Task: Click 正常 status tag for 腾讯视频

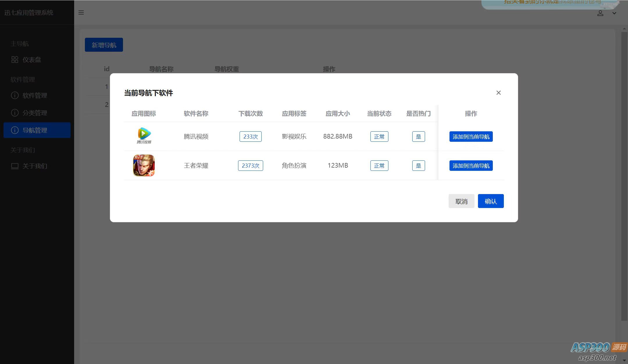Action: (379, 137)
